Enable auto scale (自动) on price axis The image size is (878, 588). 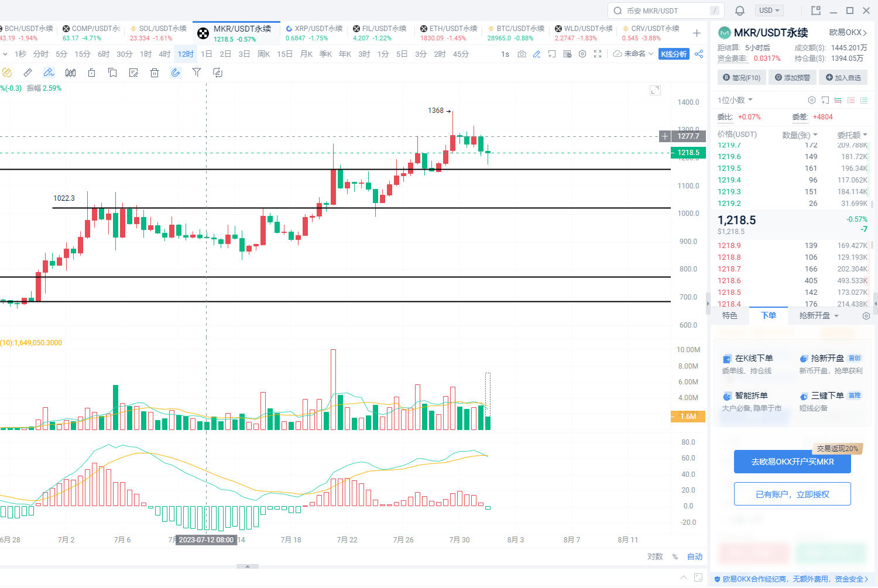pos(695,556)
